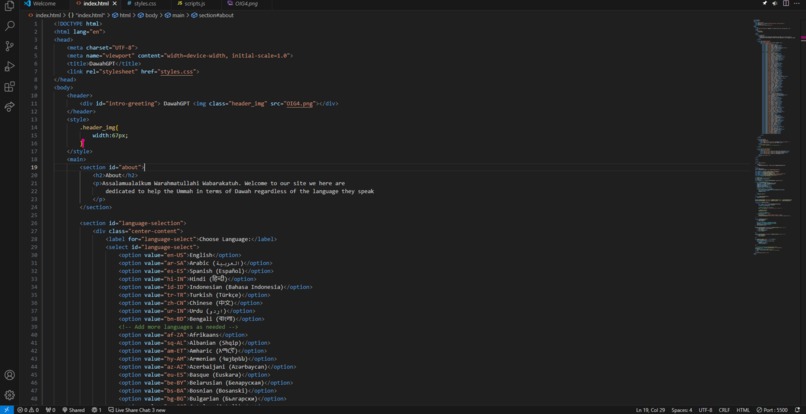Open the Source Control view
Image resolution: width=806 pixels, height=414 pixels.
[x=9, y=46]
